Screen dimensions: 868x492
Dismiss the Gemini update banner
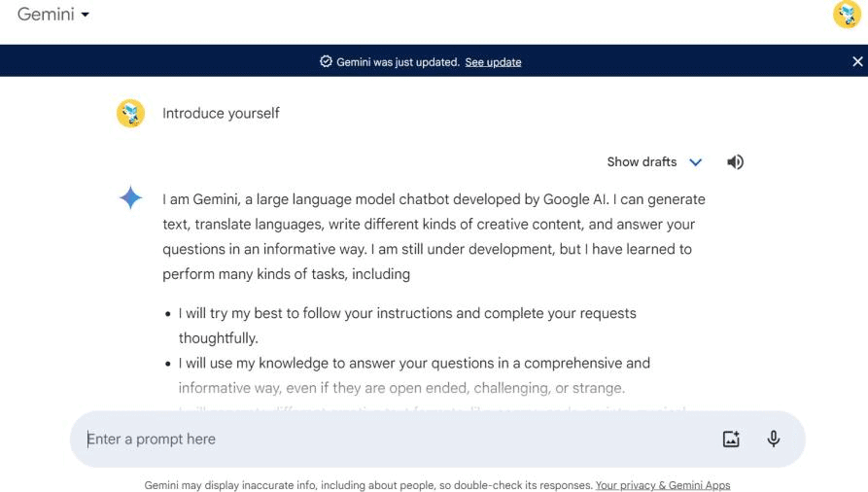[x=856, y=61]
